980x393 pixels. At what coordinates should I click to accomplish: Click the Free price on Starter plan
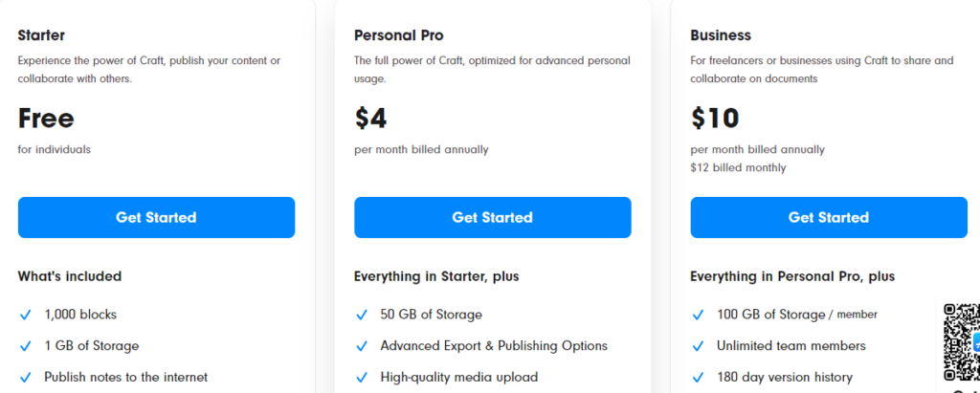(x=46, y=118)
